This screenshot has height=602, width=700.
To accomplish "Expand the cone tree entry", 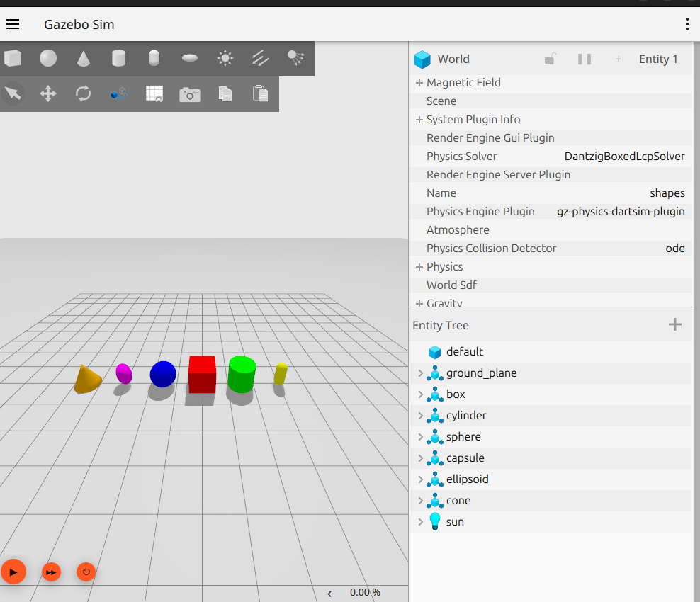I will click(420, 501).
